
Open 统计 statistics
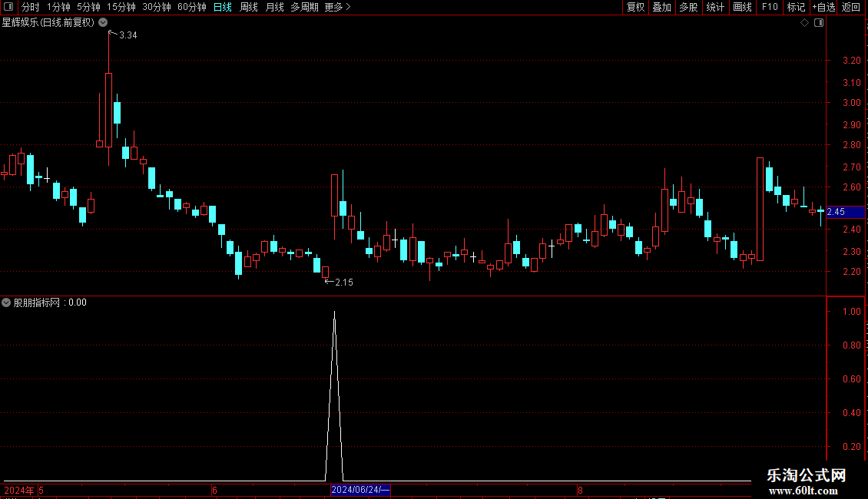(x=715, y=7)
